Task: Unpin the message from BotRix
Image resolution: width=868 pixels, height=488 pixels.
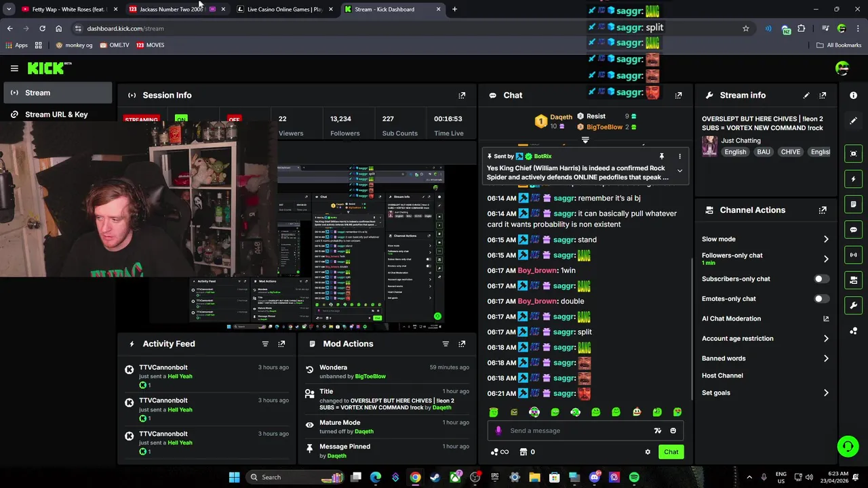Action: [x=662, y=157]
